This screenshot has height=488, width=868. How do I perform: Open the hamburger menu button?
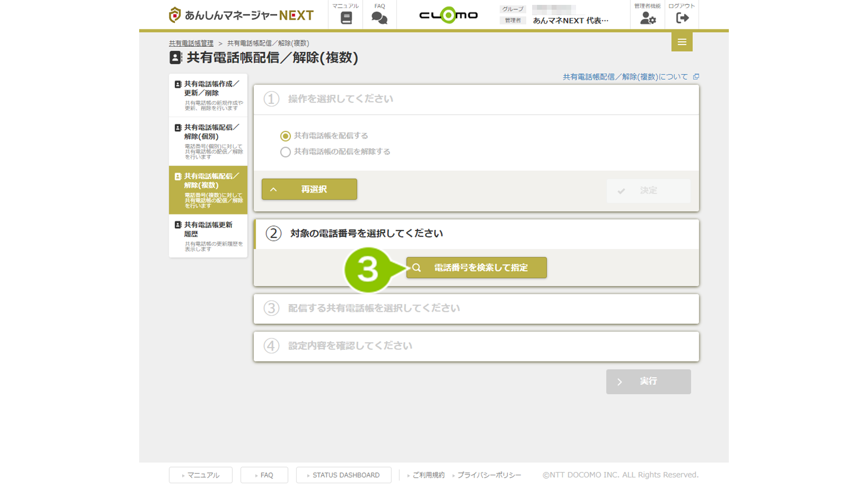click(x=682, y=42)
